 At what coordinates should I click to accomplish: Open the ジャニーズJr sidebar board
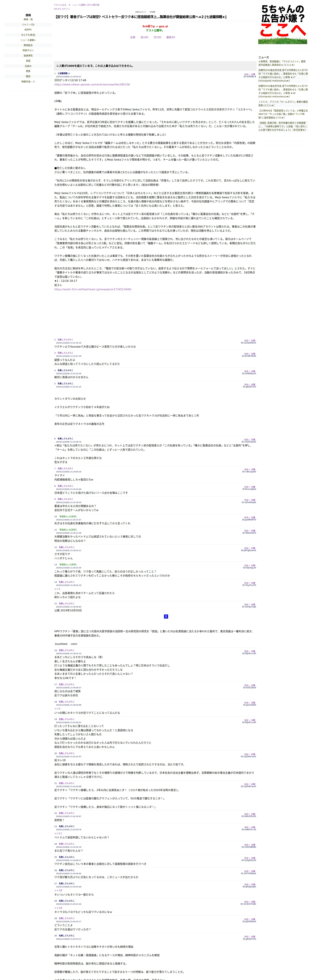click(x=28, y=24)
